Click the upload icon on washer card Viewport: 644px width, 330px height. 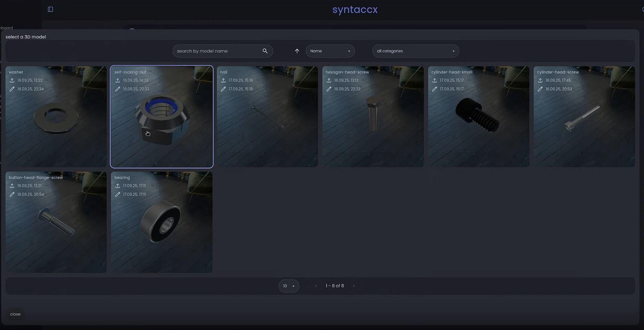click(x=12, y=80)
